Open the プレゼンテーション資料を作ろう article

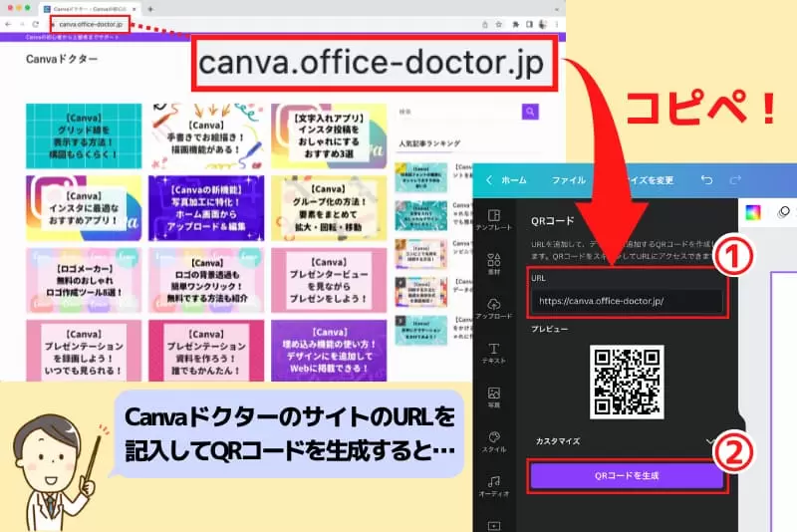click(x=206, y=351)
